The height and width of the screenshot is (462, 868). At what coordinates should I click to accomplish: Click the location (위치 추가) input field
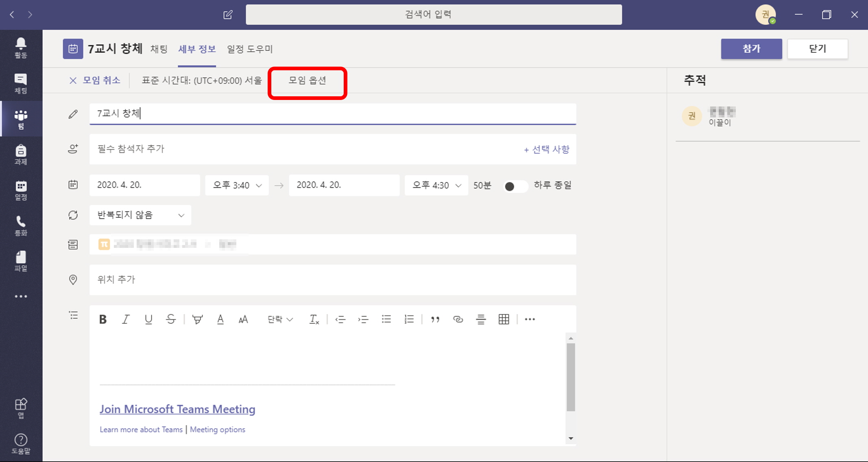(x=332, y=280)
